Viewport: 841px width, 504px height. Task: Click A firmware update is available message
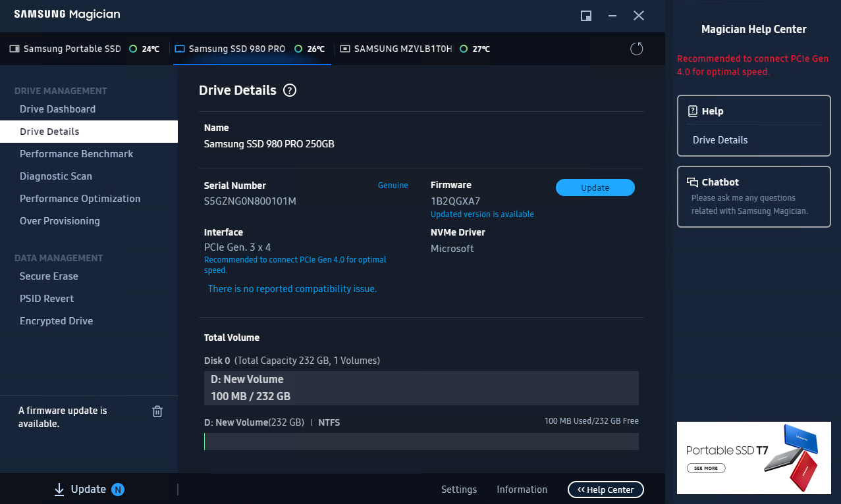(63, 417)
